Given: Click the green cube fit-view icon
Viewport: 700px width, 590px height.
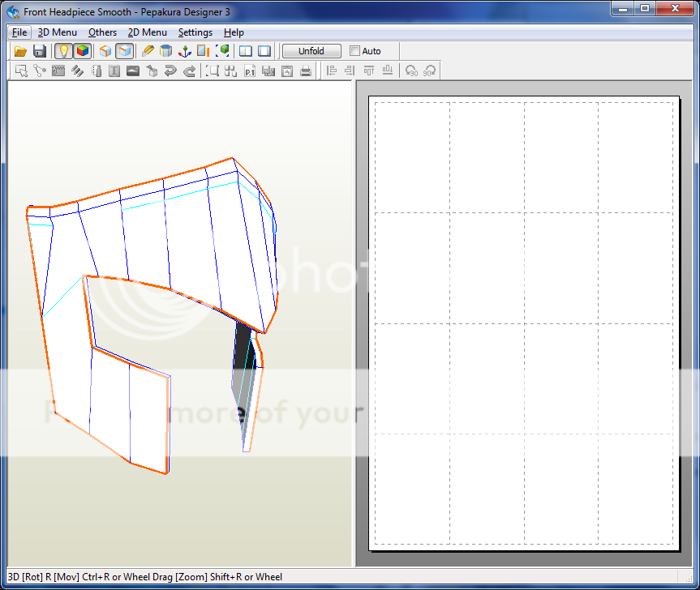Looking at the screenshot, I should 222,51.
